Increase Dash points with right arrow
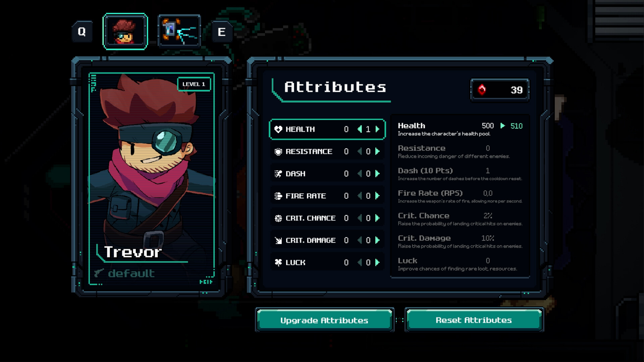 point(378,174)
